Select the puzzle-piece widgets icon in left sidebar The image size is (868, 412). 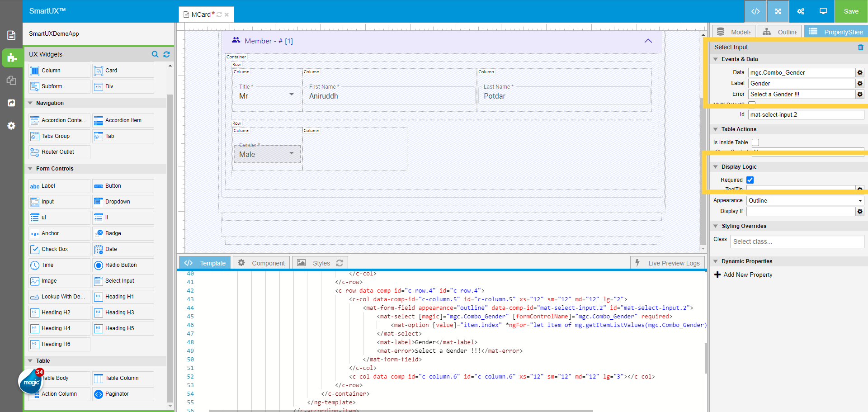(11, 58)
